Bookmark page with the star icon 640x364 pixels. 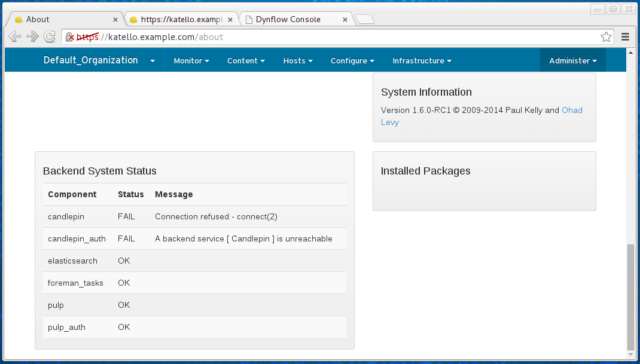click(606, 36)
